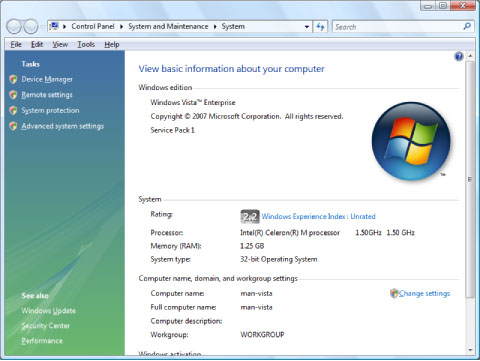Viewport: 480px width, 361px height.
Task: Open Windows Update under See also
Action: coord(48,311)
